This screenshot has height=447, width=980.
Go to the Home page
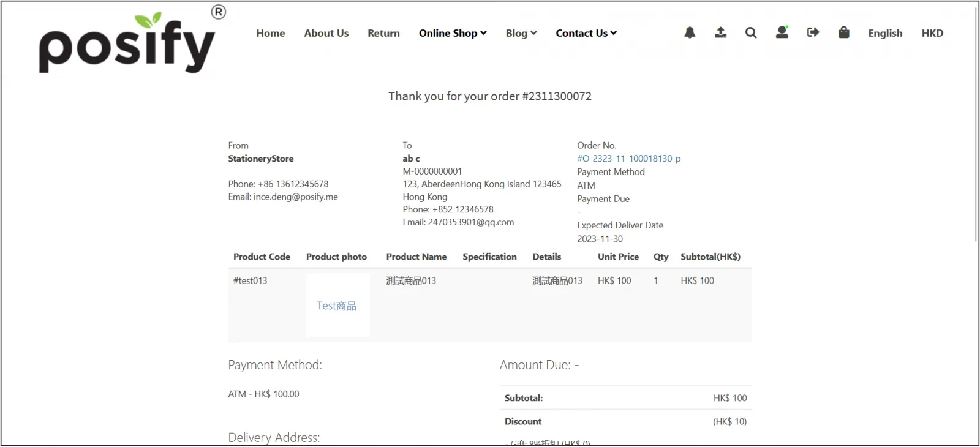[271, 33]
